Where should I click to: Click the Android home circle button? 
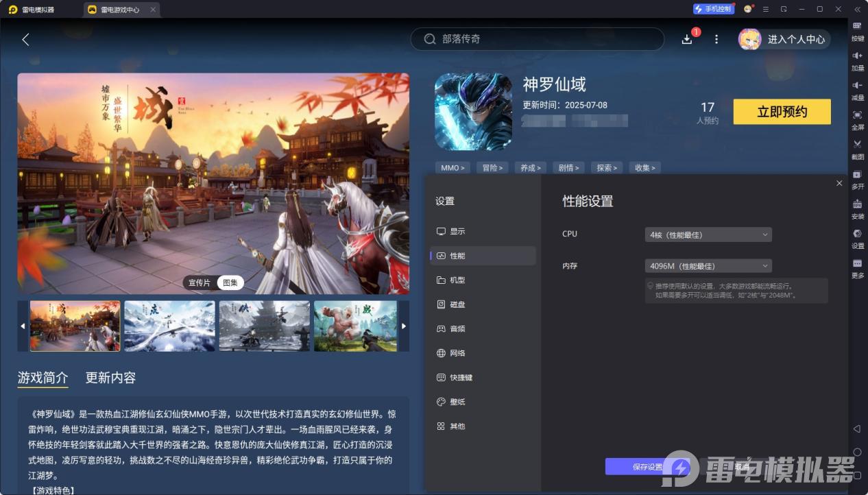tap(857, 452)
